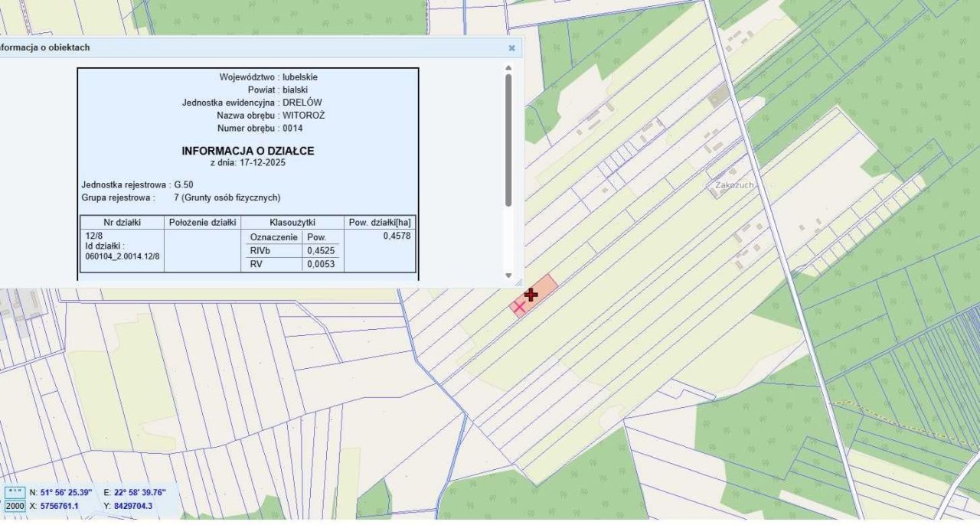Click the 0,4525 area value
Image resolution: width=980 pixels, height=525 pixels.
tap(321, 250)
